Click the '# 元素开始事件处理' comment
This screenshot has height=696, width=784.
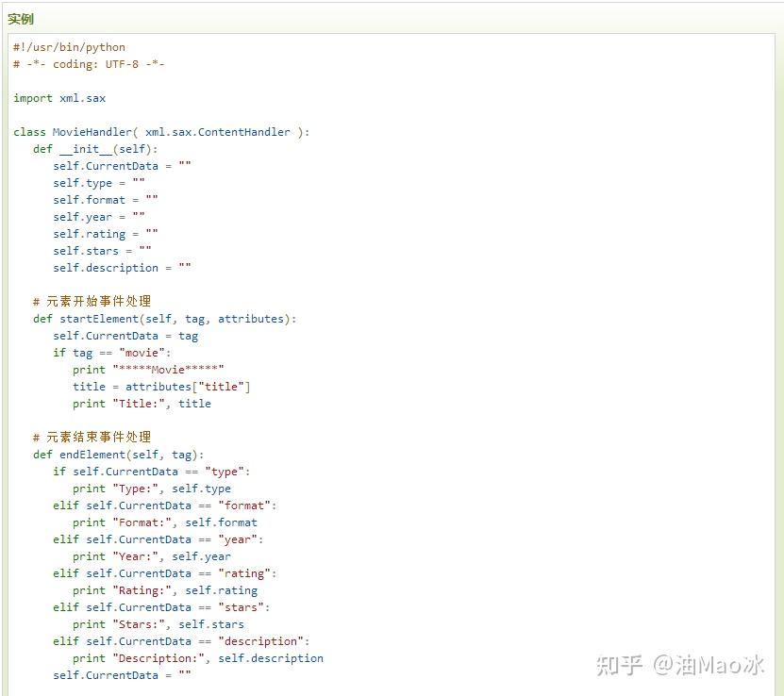pos(92,301)
